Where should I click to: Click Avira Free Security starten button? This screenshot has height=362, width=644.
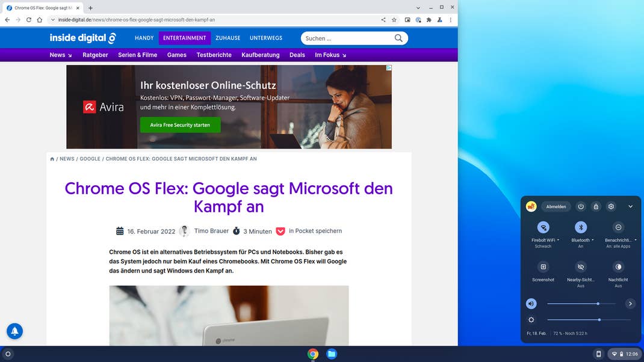click(x=180, y=124)
